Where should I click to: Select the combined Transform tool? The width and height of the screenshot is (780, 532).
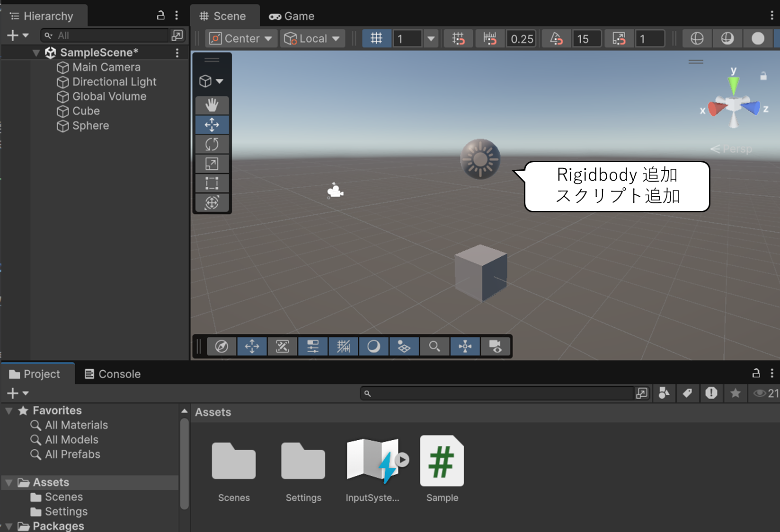coord(212,202)
